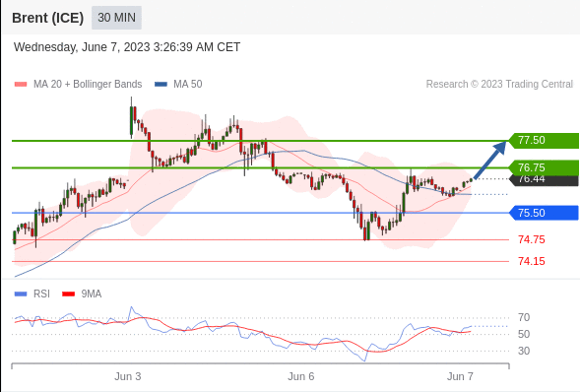
Task: Click the date 'Wednesday, June 7, 2023 3:26:39 AM CET'
Action: [x=127, y=47]
